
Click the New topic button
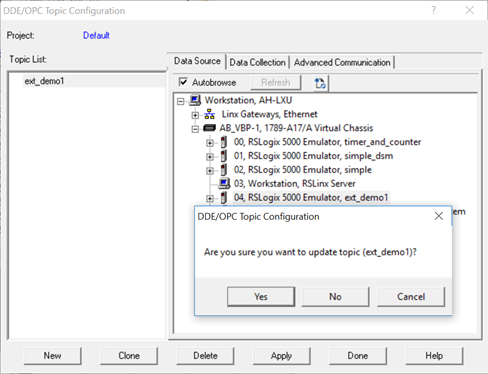[52, 356]
